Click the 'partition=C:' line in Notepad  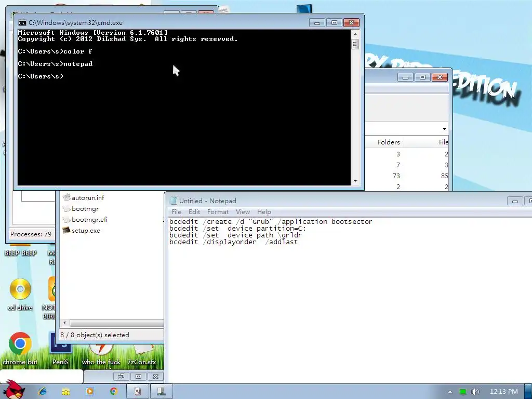point(237,229)
